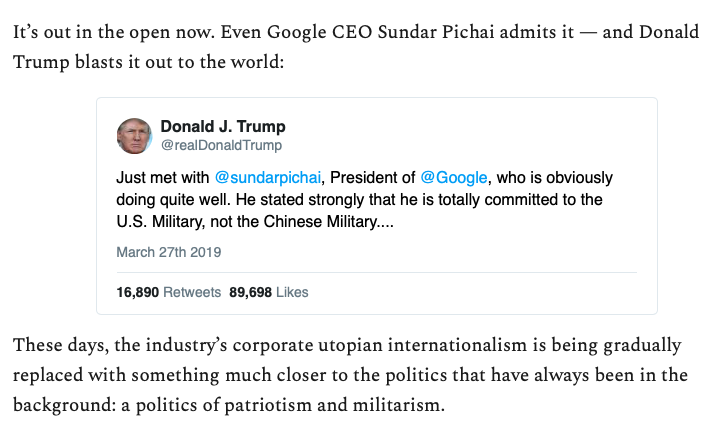The image size is (726, 439).
Task: Click Donald J. Trump's profile avatar
Action: [134, 136]
